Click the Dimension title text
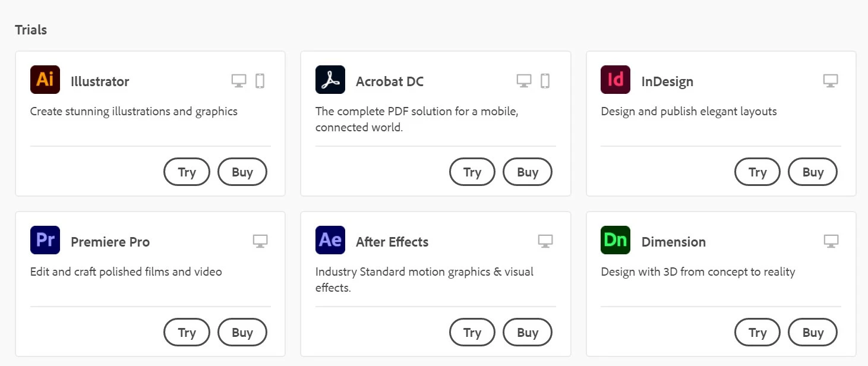 click(674, 242)
